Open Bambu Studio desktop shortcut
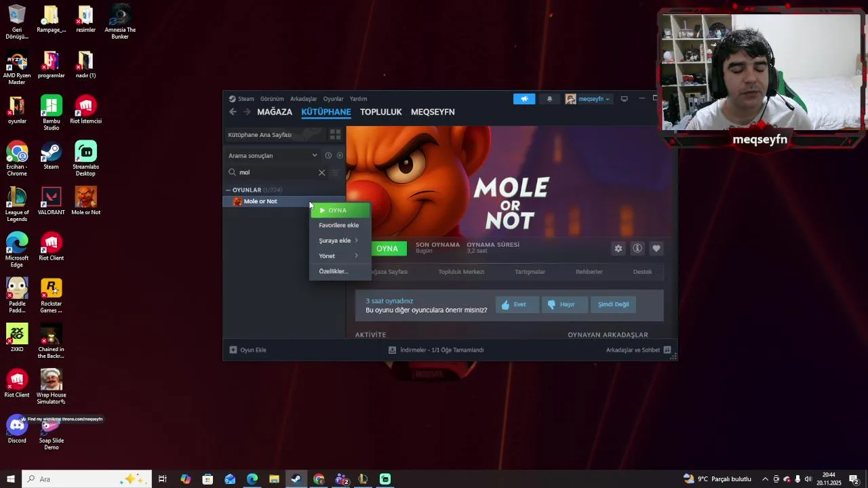The image size is (868, 488). [x=51, y=113]
